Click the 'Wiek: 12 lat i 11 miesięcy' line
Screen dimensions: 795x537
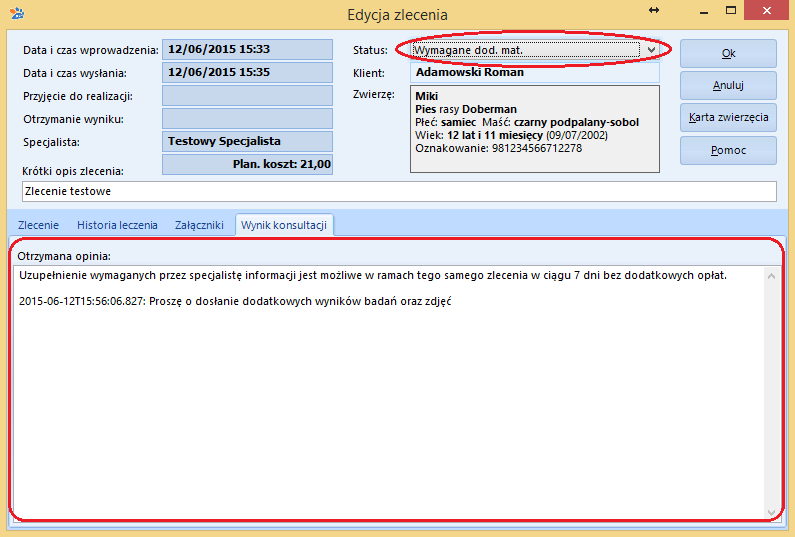click(511, 135)
